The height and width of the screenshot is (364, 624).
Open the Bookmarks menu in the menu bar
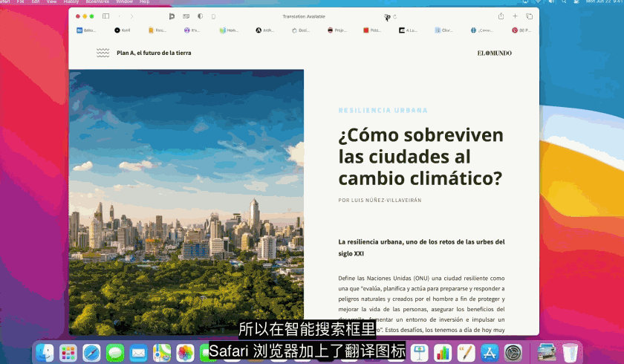(x=97, y=2)
